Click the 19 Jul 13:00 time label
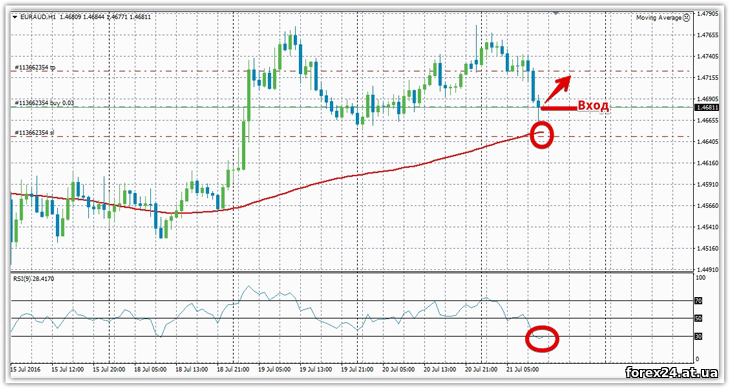The width and height of the screenshot is (729, 388). tap(316, 369)
